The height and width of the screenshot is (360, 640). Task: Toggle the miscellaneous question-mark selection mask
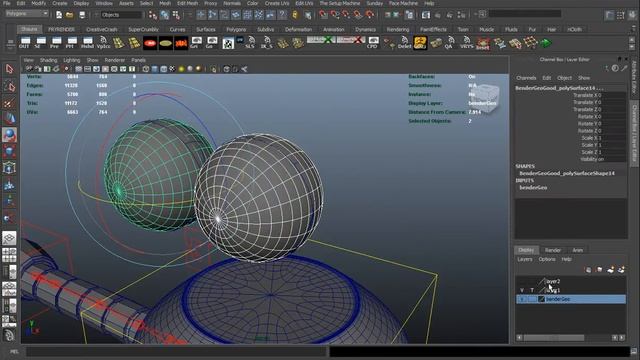pyautogui.click(x=282, y=15)
